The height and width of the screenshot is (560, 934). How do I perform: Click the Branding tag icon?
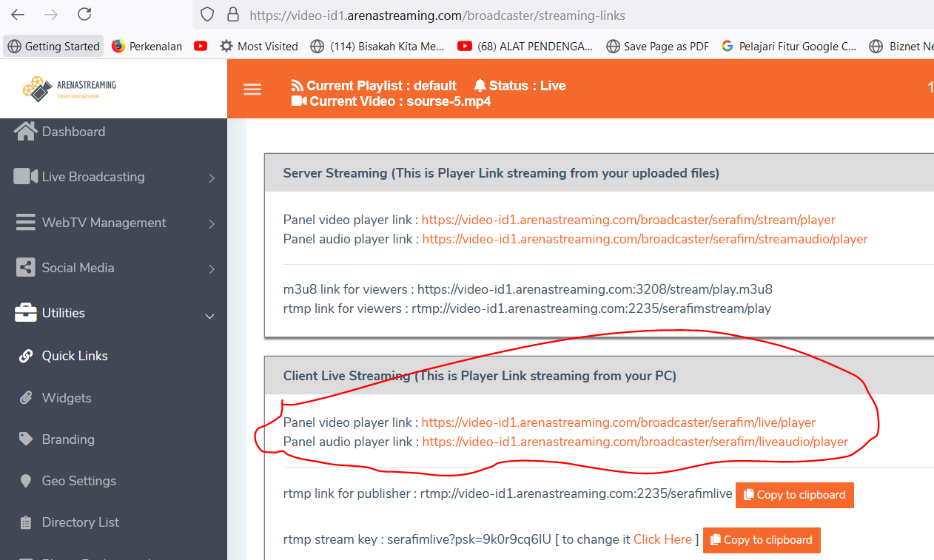click(26, 439)
